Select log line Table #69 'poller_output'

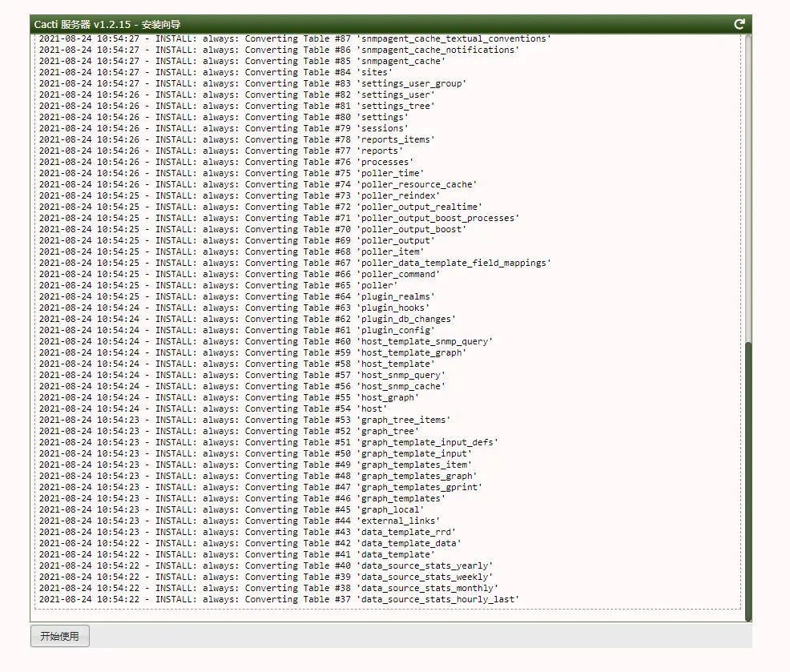click(236, 240)
